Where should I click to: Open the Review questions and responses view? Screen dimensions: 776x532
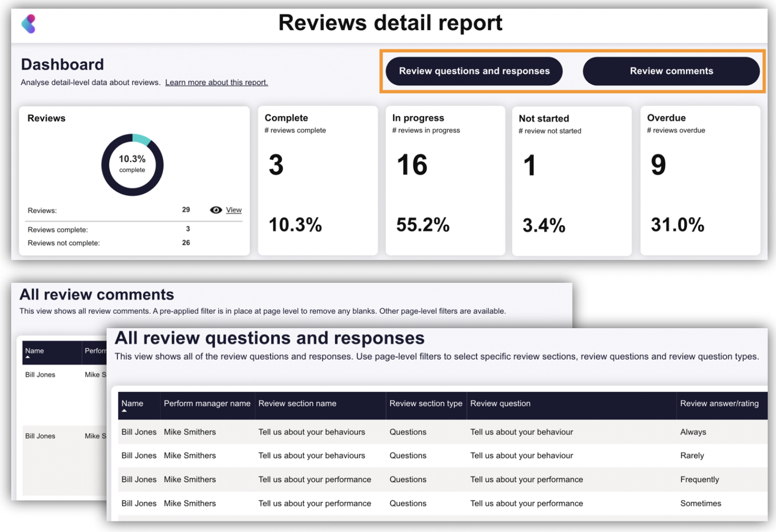[x=473, y=71]
